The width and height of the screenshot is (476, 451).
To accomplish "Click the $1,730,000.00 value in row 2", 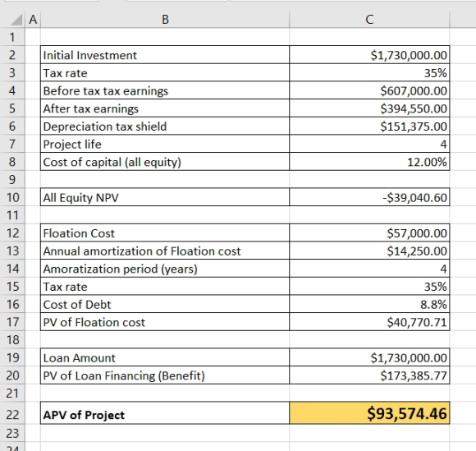I will pyautogui.click(x=369, y=55).
